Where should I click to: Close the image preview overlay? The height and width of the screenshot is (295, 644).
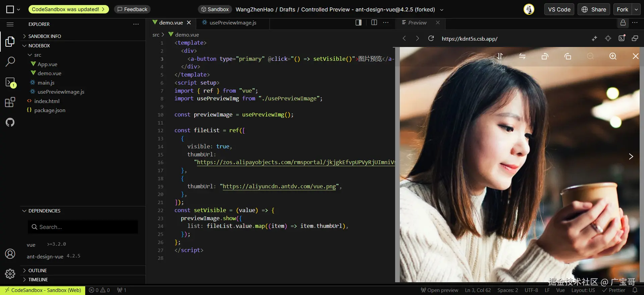pyautogui.click(x=636, y=56)
